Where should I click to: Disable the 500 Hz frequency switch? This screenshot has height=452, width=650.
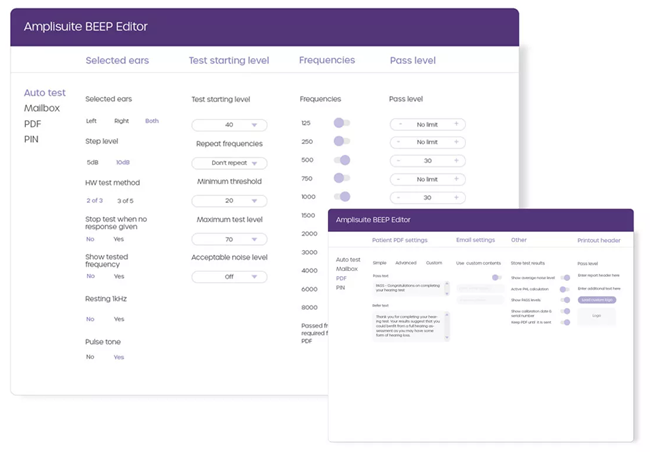click(342, 160)
